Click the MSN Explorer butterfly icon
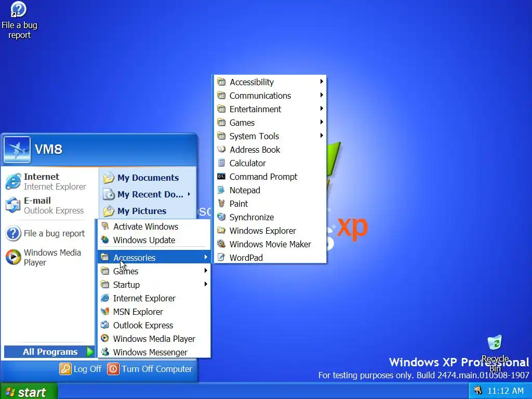 pyautogui.click(x=105, y=312)
